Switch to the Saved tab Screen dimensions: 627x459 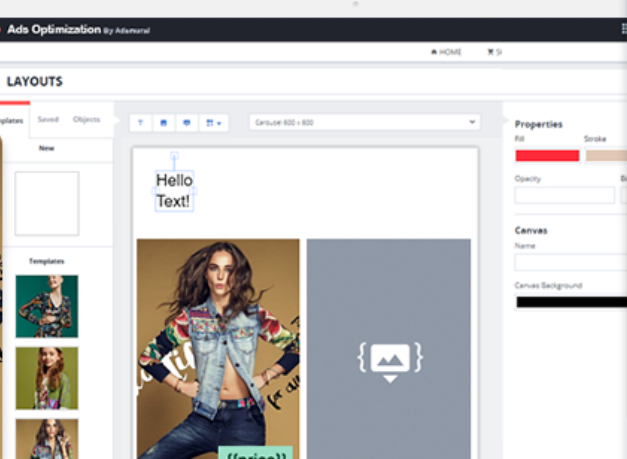(48, 119)
